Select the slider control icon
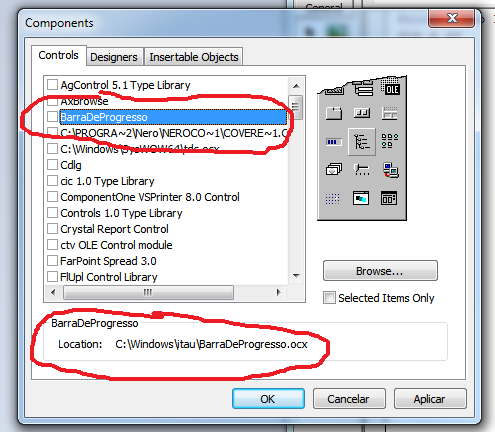 click(x=362, y=170)
